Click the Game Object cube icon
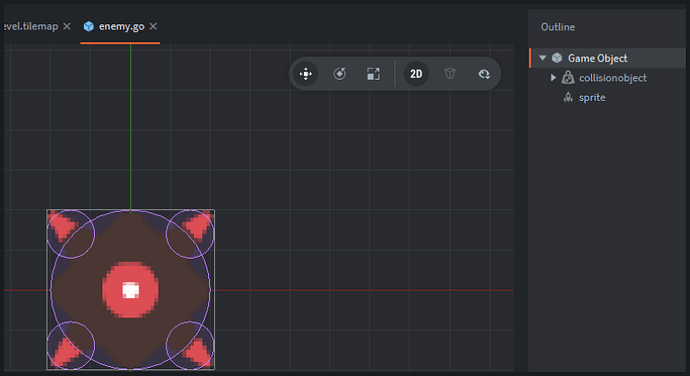This screenshot has height=376, width=690. 557,58
